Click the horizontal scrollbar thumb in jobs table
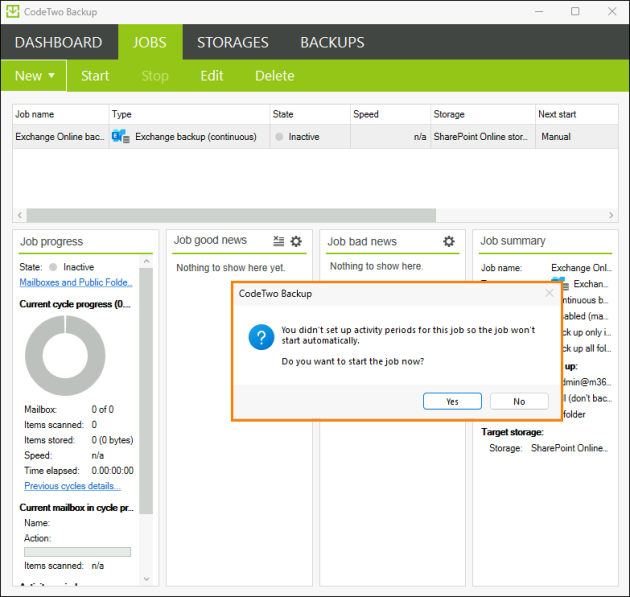This screenshot has height=597, width=630. pyautogui.click(x=231, y=215)
